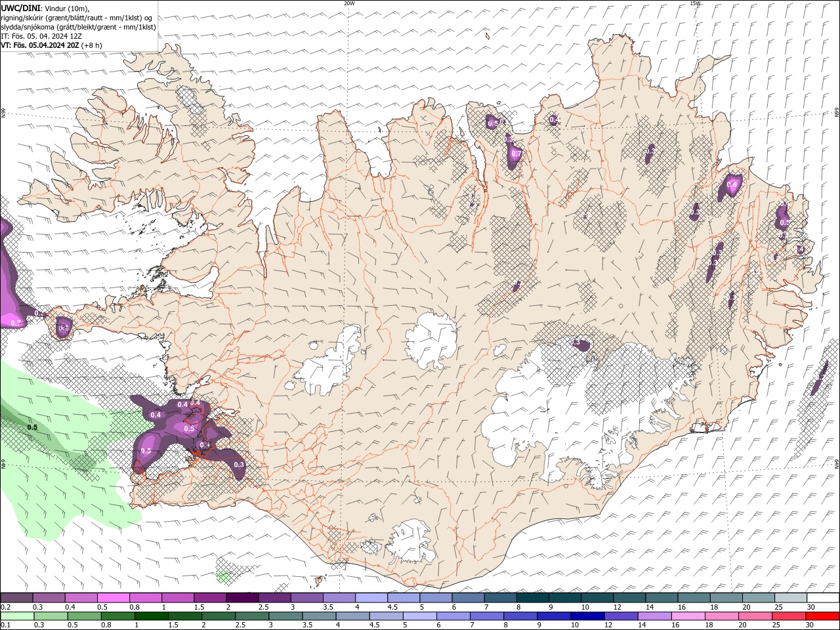Click the white top-row swatch starting at 30
The width and height of the screenshot is (840, 630).
point(822,598)
